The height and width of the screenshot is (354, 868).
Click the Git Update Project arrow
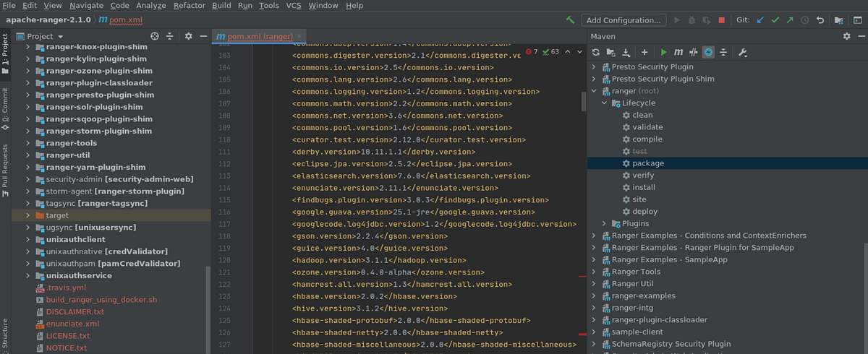pyautogui.click(x=760, y=20)
